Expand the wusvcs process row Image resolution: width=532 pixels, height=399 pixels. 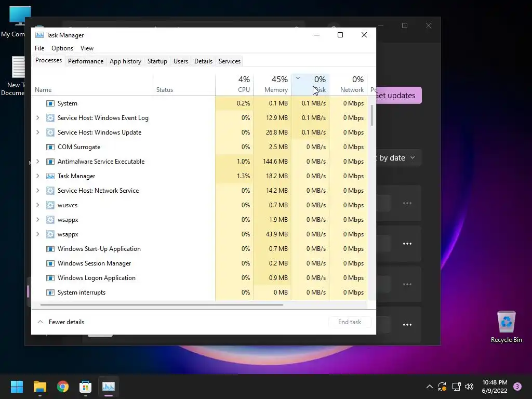37,205
